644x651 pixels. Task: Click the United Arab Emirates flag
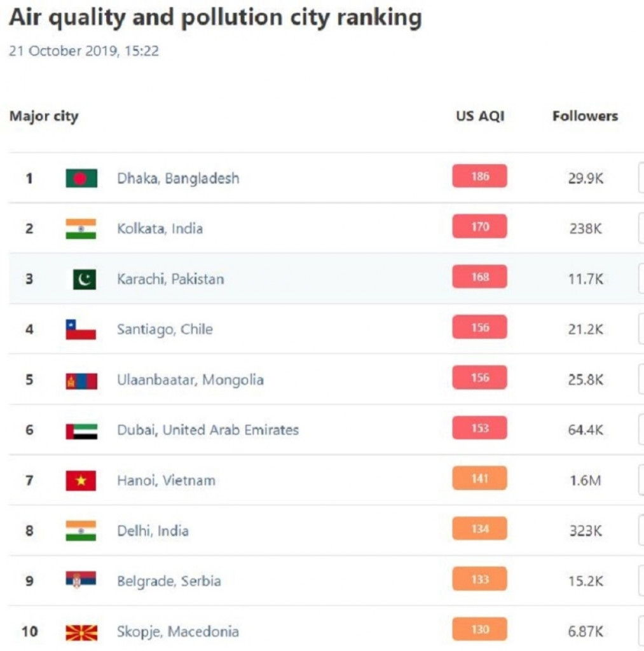[x=81, y=430]
